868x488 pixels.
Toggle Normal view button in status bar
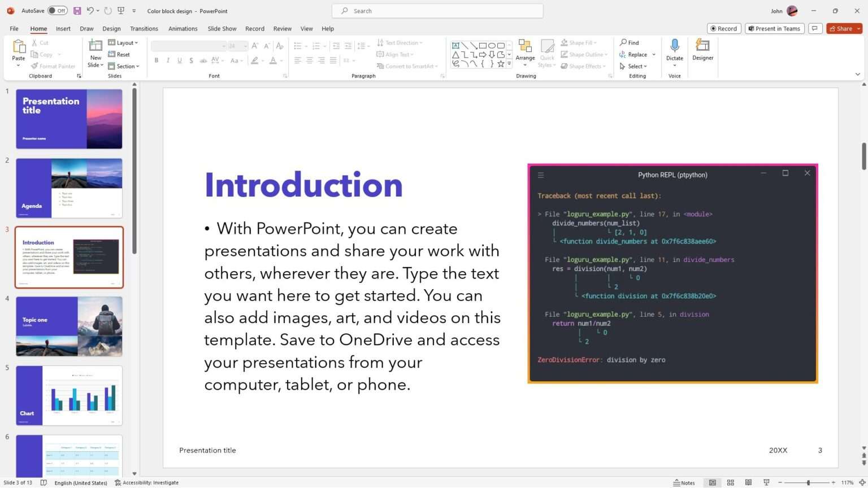coord(713,482)
